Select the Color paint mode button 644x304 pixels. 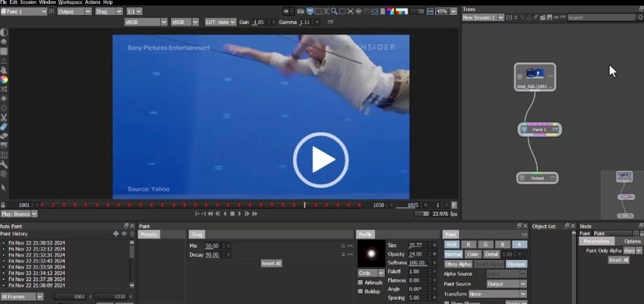click(x=473, y=254)
